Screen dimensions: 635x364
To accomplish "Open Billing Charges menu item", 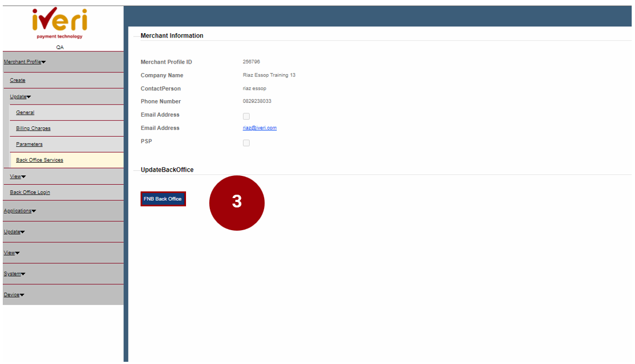I will 33,128.
